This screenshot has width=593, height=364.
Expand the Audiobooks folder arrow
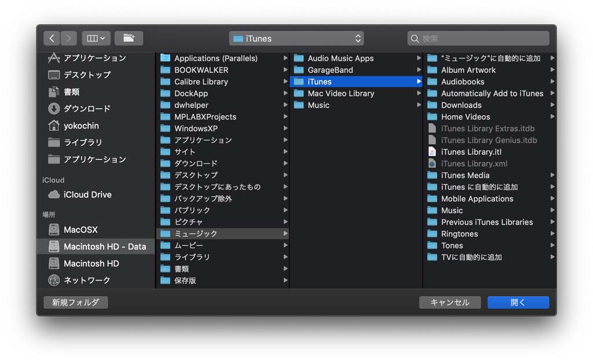click(552, 82)
